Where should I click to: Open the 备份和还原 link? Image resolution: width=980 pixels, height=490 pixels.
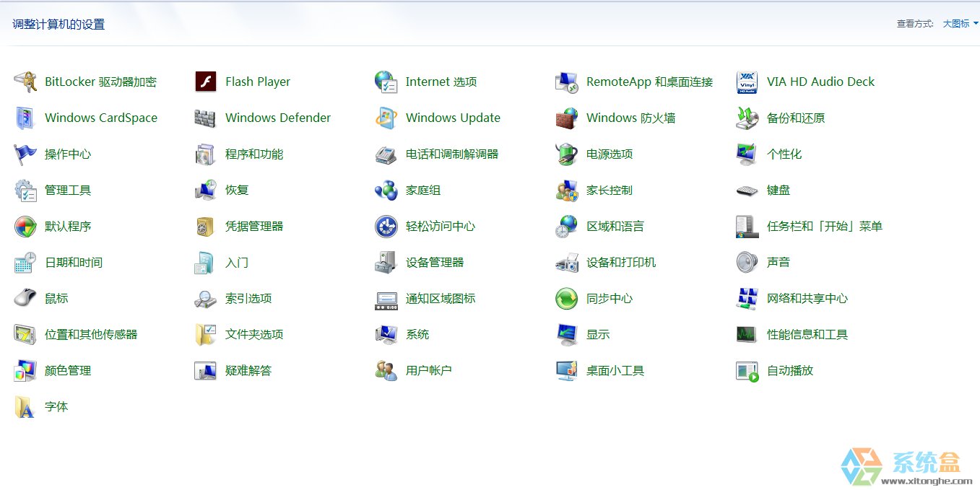point(795,118)
